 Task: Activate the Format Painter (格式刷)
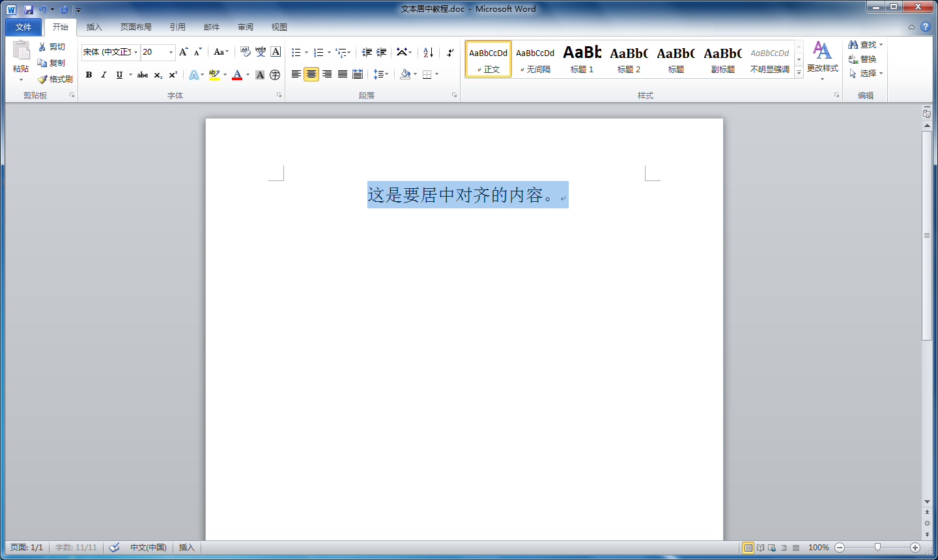(55, 79)
